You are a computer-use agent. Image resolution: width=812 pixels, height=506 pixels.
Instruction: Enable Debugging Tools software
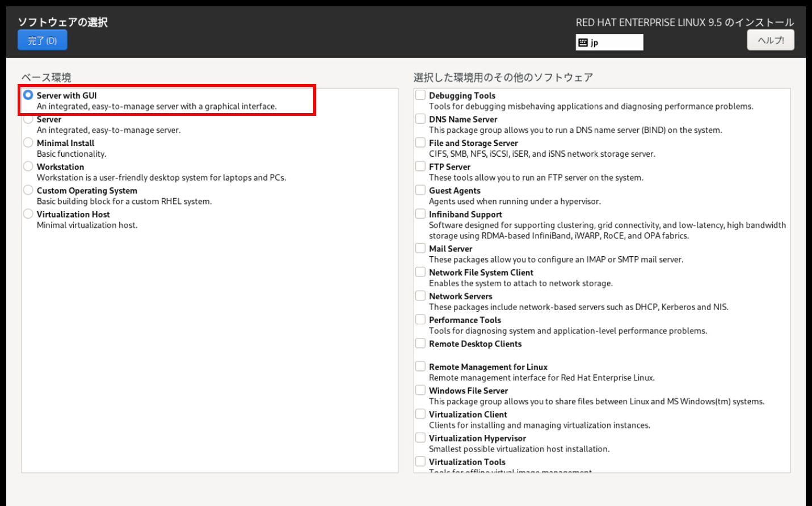click(x=420, y=94)
